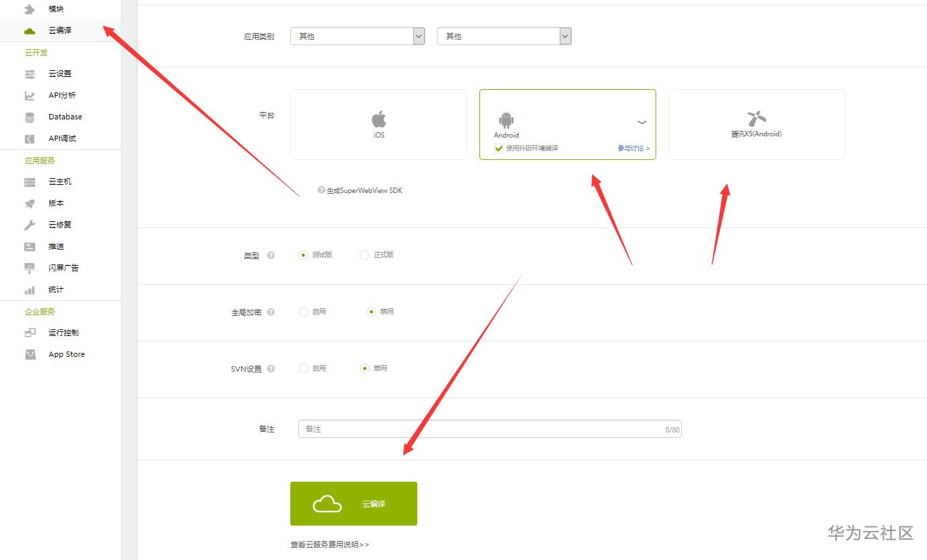The width and height of the screenshot is (927, 560).
Task: Open the 模块 puzzle-piece sidebar icon
Action: pyautogui.click(x=30, y=9)
